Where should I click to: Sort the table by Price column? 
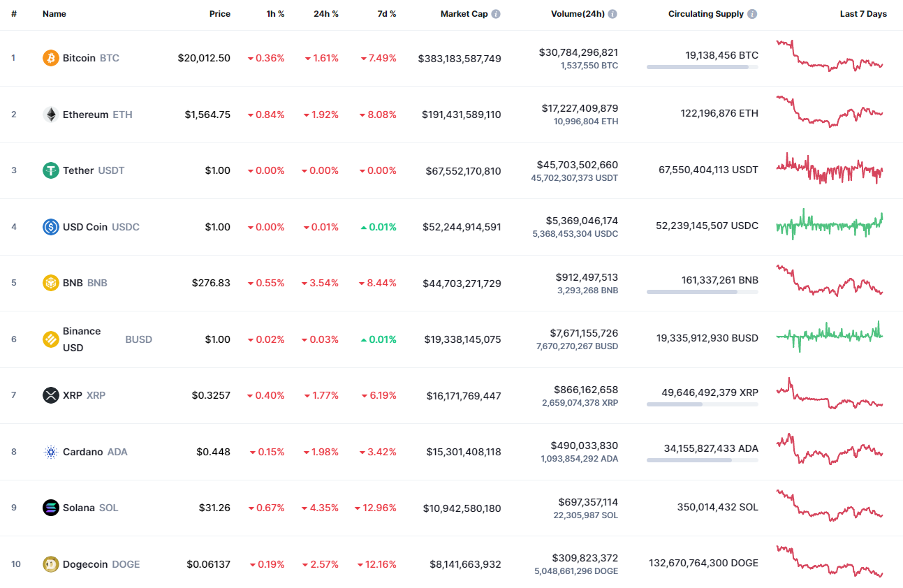pos(220,13)
